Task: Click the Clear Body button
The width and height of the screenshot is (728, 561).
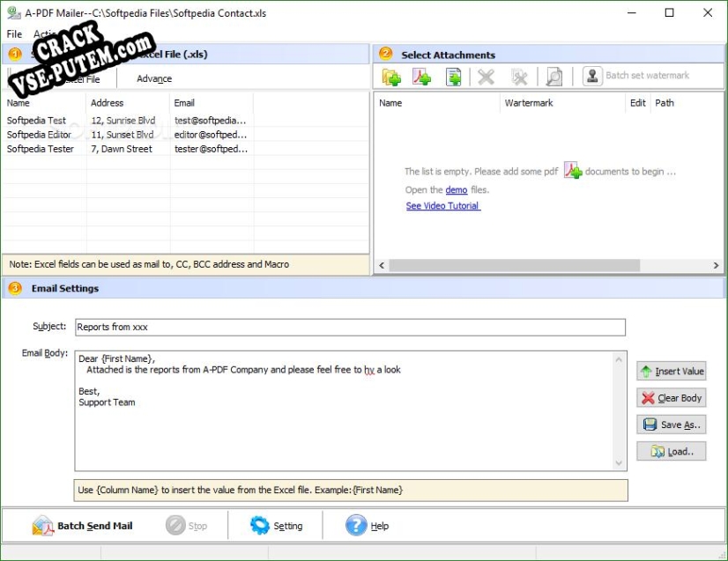Action: coord(672,397)
